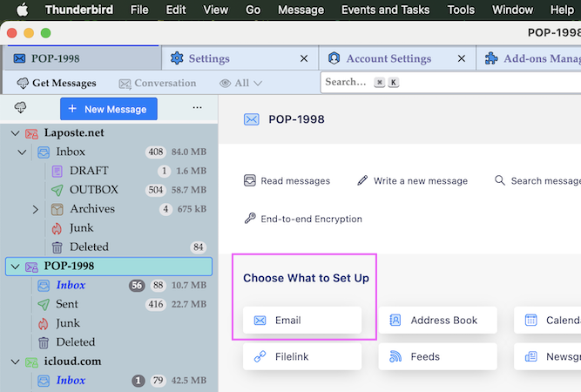Click Get Messages in the toolbar
Screen dimensions: 581x392
point(57,83)
